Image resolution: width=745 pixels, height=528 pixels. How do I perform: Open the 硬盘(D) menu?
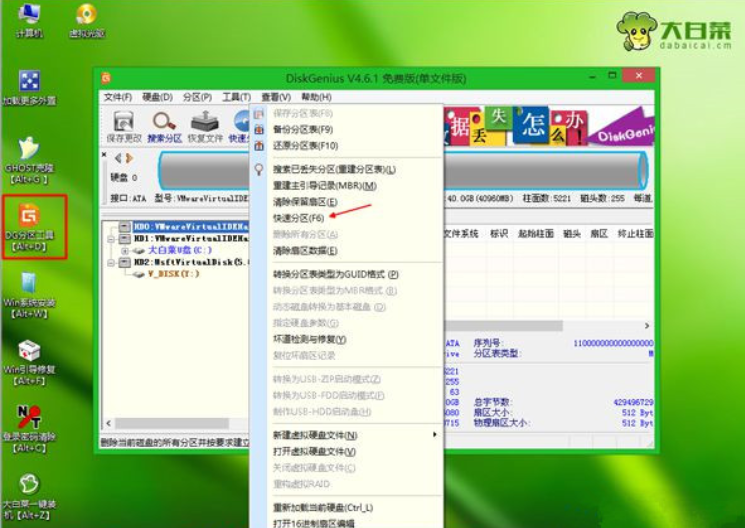pyautogui.click(x=157, y=97)
